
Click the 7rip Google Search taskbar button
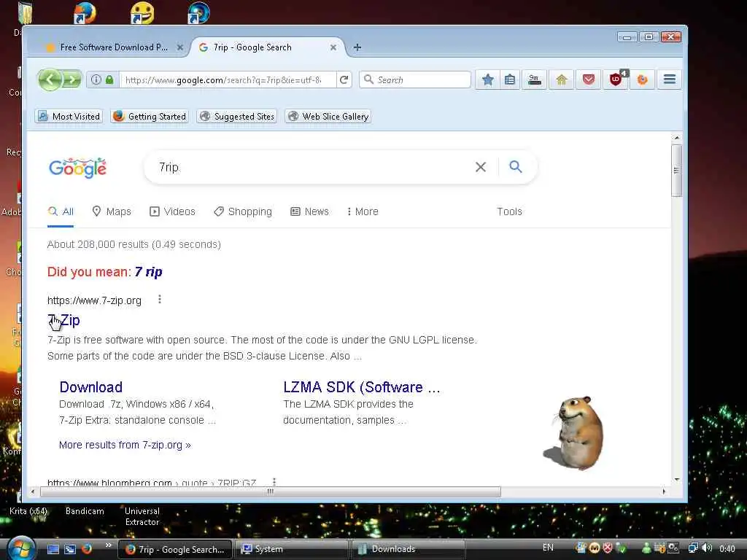click(175, 549)
